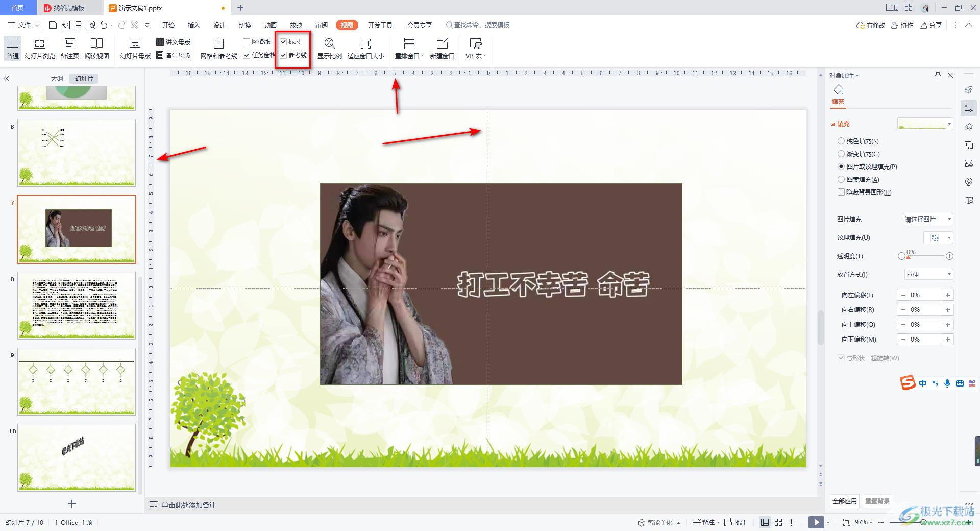Uncheck the 标尺 ruler checkbox
Viewport: 980px width, 531px height.
tap(283, 42)
